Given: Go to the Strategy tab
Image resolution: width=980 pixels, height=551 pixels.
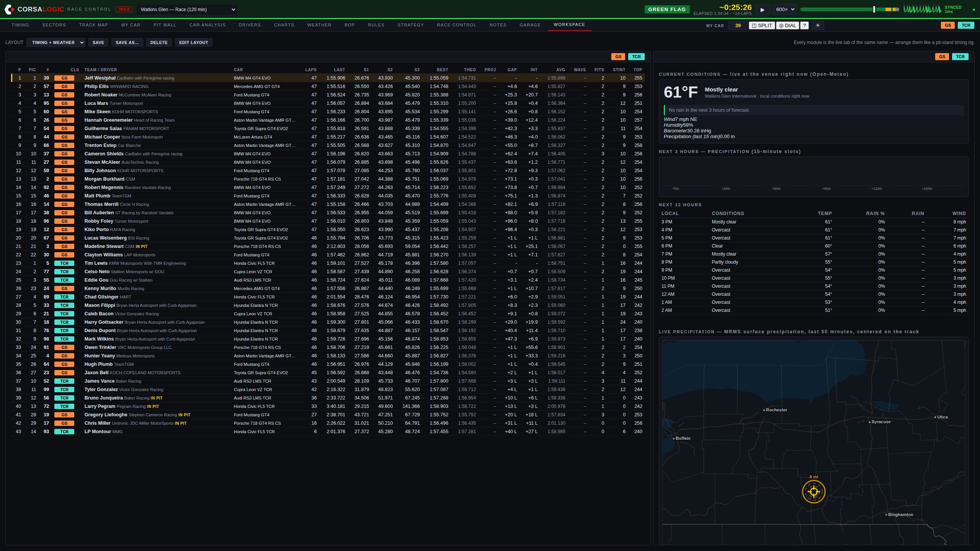Looking at the screenshot, I should pos(411,25).
